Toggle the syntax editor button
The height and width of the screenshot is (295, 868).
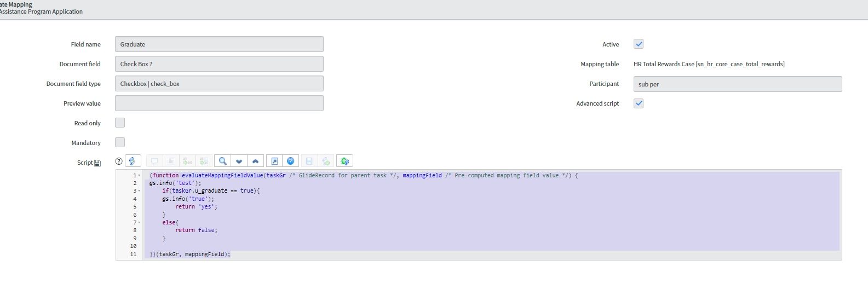click(x=133, y=161)
